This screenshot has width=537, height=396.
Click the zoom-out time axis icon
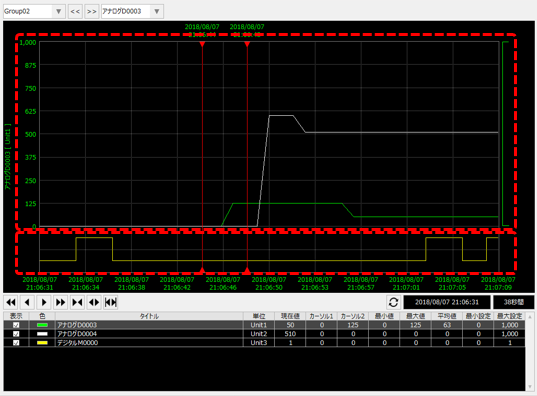(x=94, y=302)
